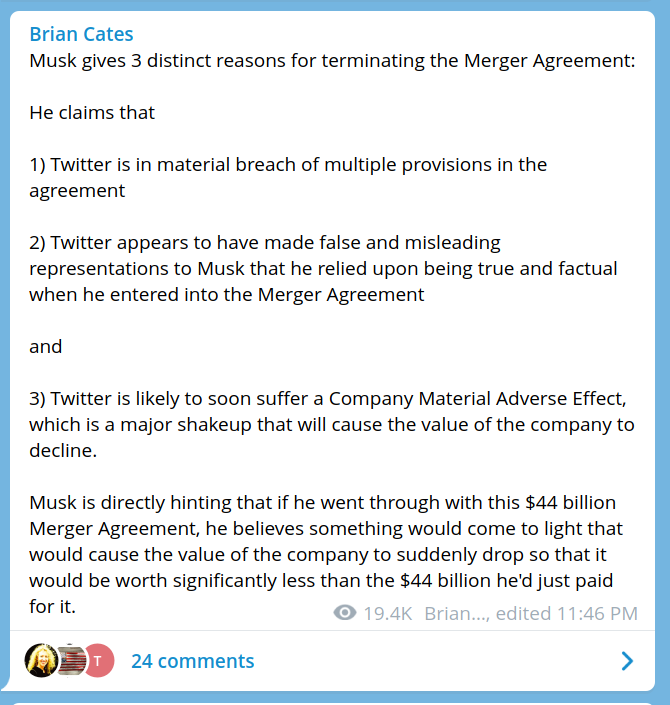This screenshot has height=705, width=670.
Task: Open Brian Cates channel name
Action: click(x=81, y=34)
